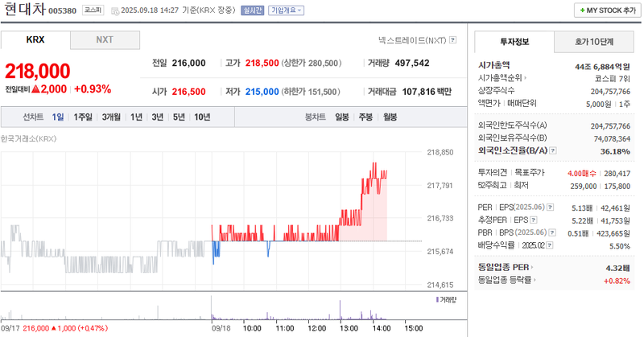Select the 5년 line chart period
The height and width of the screenshot is (337, 644).
pos(179,117)
